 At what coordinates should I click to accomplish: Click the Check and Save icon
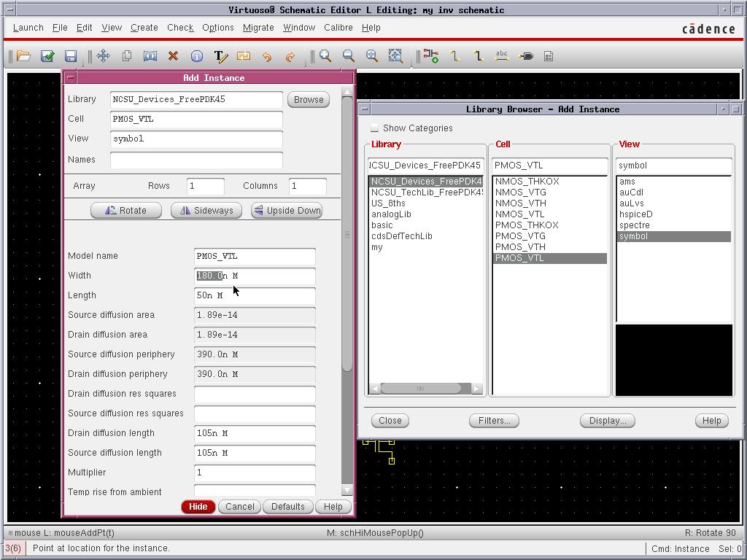coord(47,56)
